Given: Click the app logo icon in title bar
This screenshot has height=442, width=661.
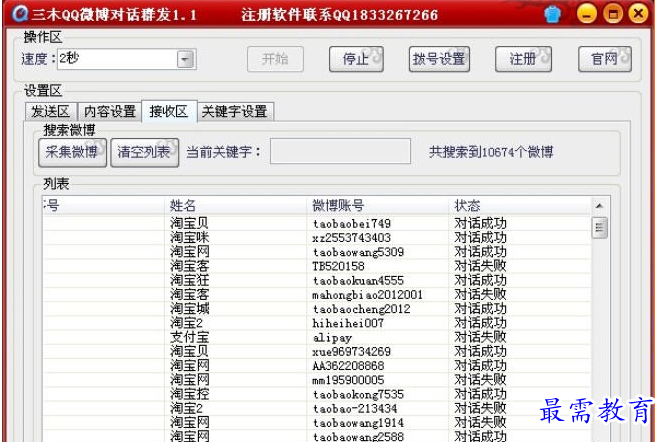Looking at the screenshot, I should 19,13.
